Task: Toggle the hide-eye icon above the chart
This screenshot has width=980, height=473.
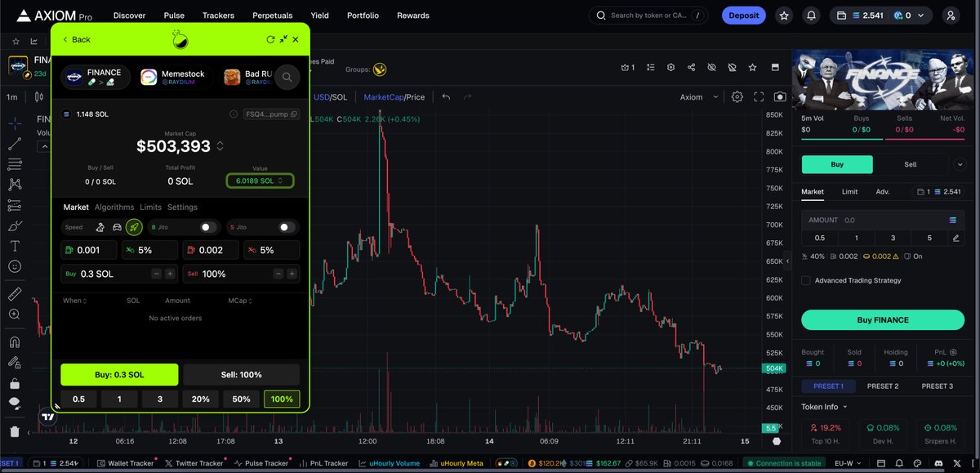Action: pos(711,67)
